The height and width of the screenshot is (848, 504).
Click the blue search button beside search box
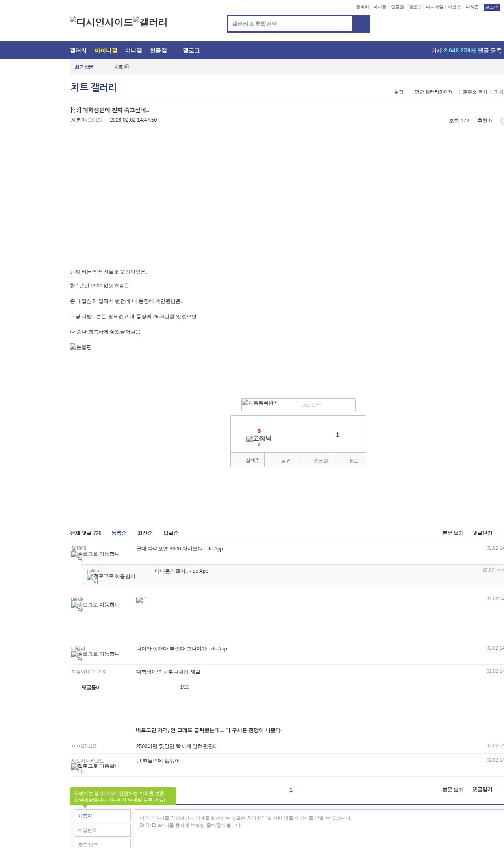pyautogui.click(x=361, y=24)
